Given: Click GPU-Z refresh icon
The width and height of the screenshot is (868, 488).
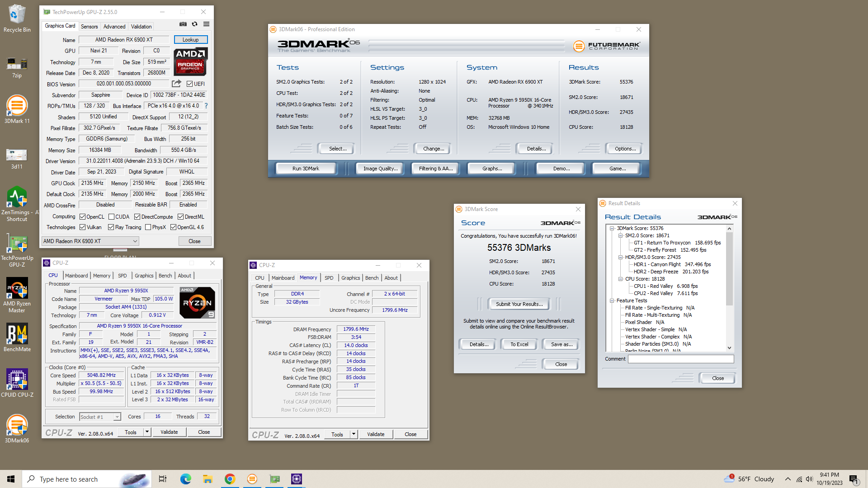Looking at the screenshot, I should pyautogui.click(x=195, y=24).
